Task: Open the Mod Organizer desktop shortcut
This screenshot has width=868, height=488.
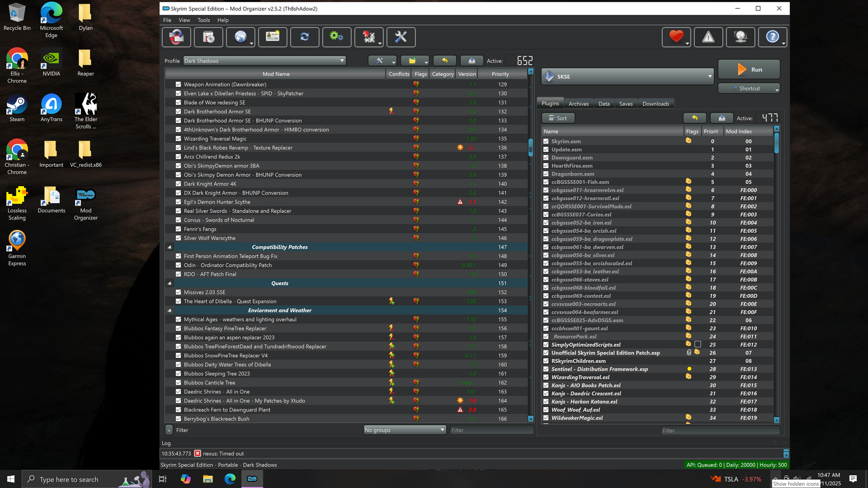Action: pos(85,203)
